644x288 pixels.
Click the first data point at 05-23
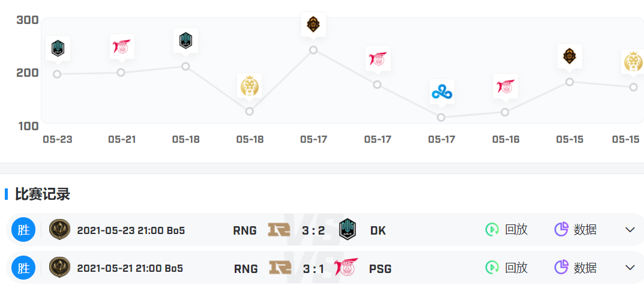[57, 74]
